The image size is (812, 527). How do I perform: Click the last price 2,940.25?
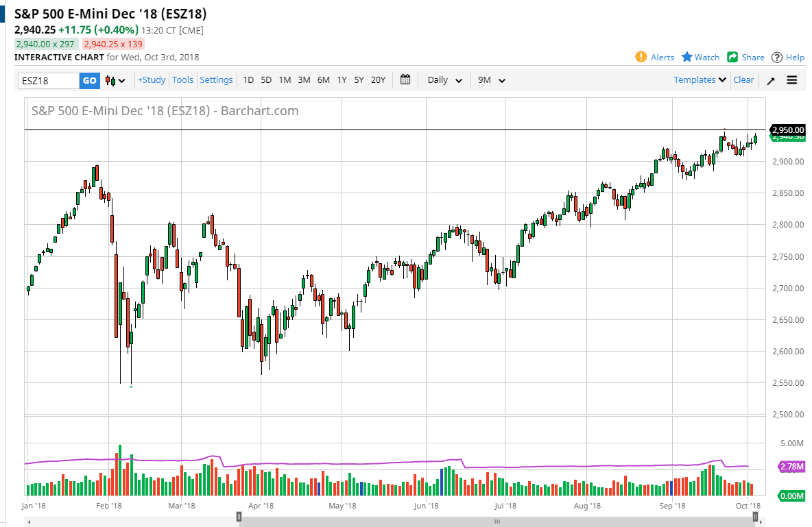pos(35,30)
